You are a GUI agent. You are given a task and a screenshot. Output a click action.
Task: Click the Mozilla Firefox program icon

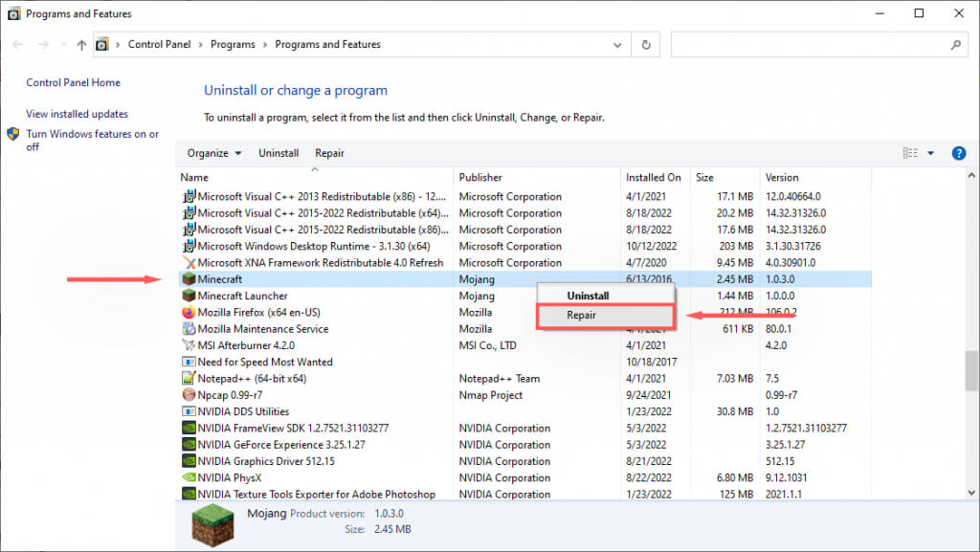(x=189, y=313)
